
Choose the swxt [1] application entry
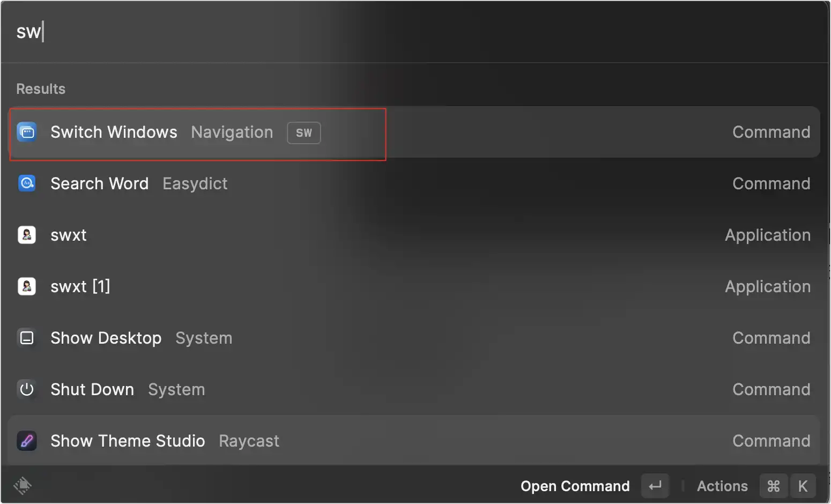(x=414, y=286)
